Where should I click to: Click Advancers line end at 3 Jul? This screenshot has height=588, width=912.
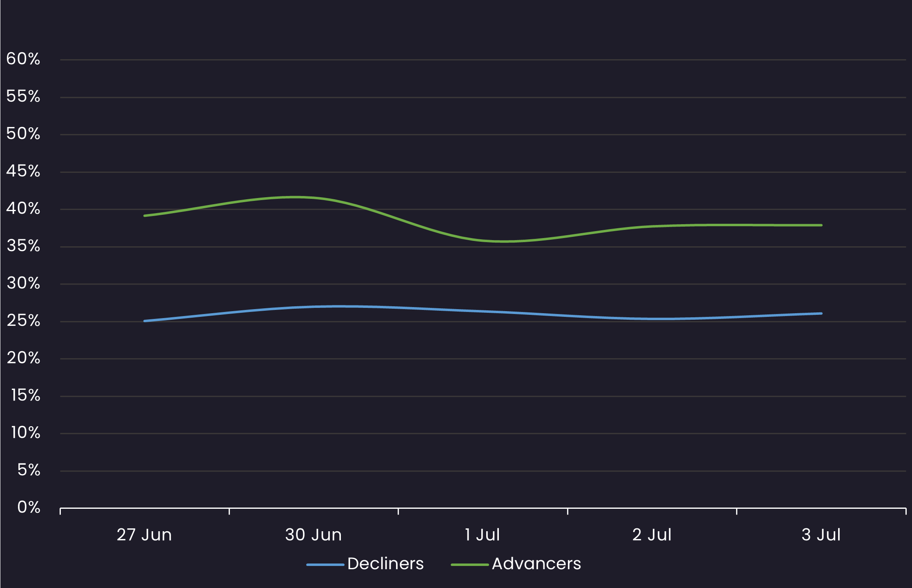click(x=821, y=225)
